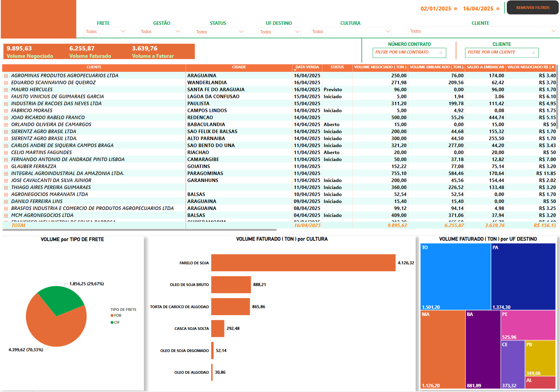Screen dimensions: 560x392
Task: Click arrow icon in Filtre por um Cliente
Action: point(533,53)
